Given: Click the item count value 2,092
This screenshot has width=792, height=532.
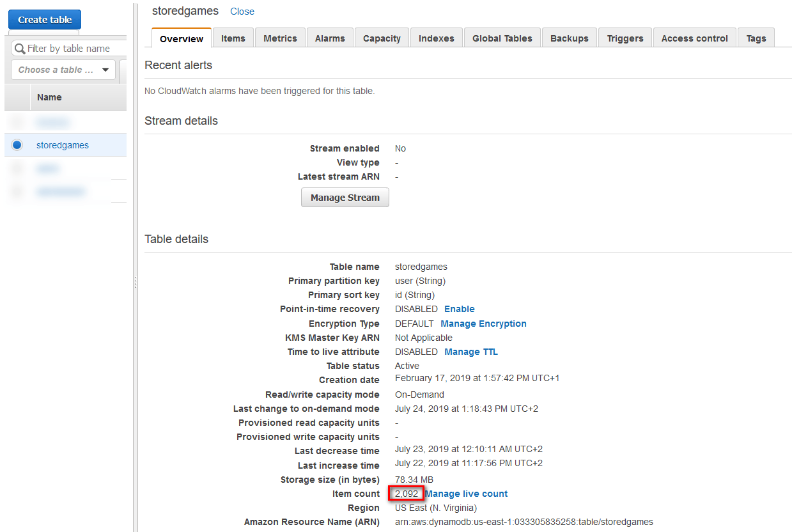Looking at the screenshot, I should [x=407, y=494].
